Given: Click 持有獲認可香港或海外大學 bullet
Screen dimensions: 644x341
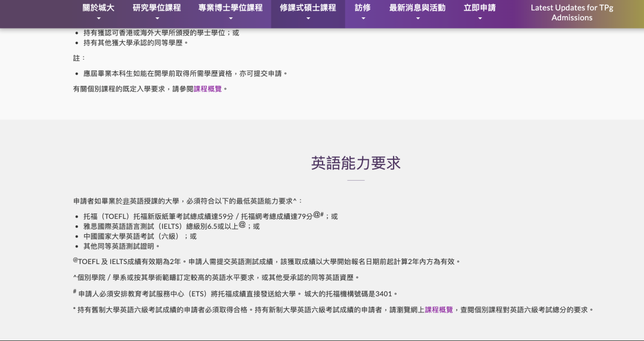Looking at the screenshot, I should click(x=161, y=33).
